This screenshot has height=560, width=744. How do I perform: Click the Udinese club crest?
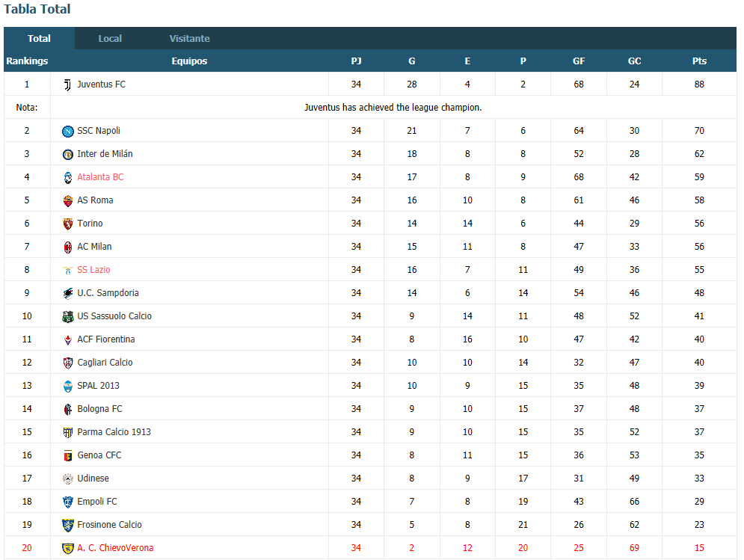(68, 479)
